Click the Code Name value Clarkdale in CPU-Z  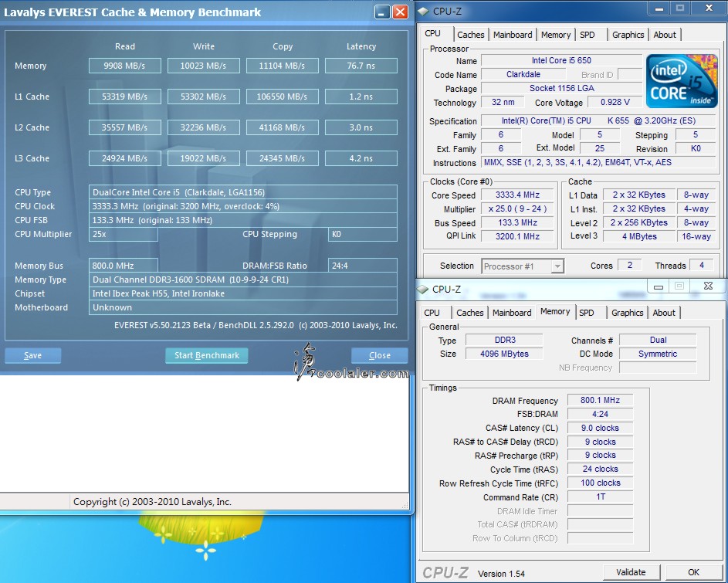[x=523, y=74]
